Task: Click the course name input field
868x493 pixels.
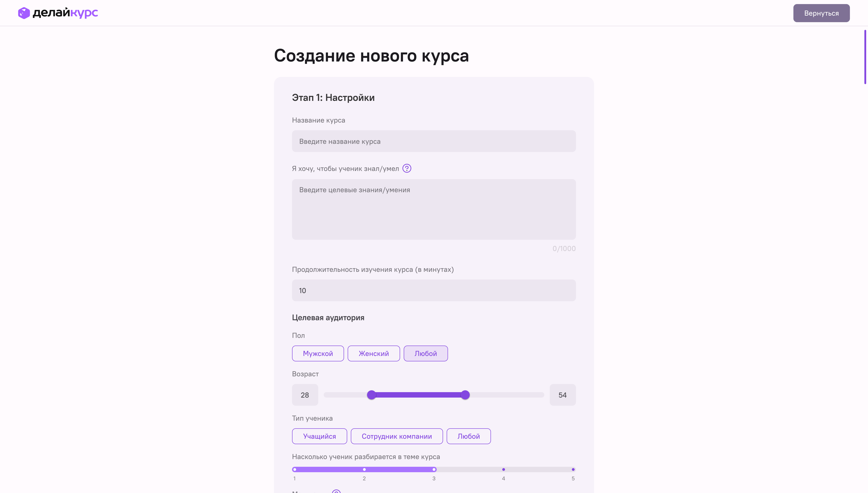Action: pos(434,141)
